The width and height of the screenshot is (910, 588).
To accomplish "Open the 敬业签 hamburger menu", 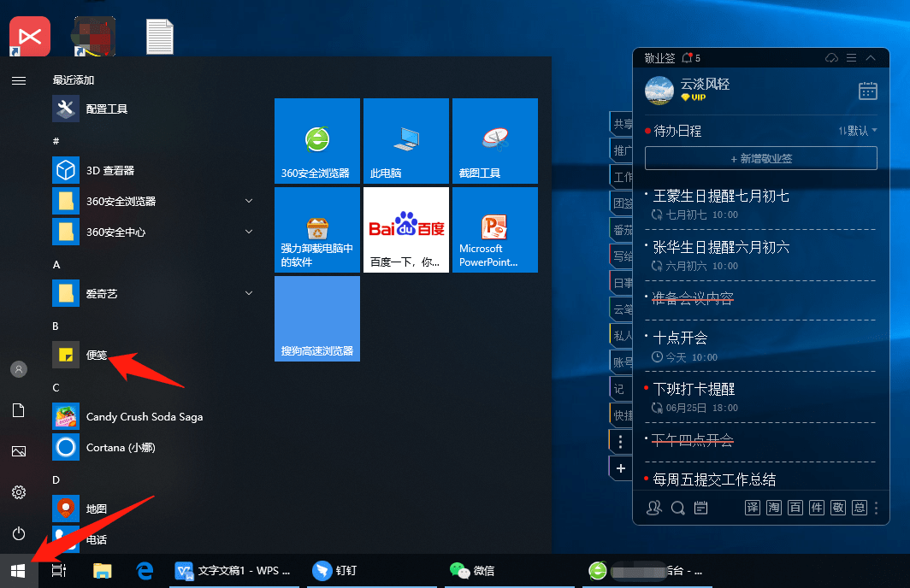I will tap(851, 58).
